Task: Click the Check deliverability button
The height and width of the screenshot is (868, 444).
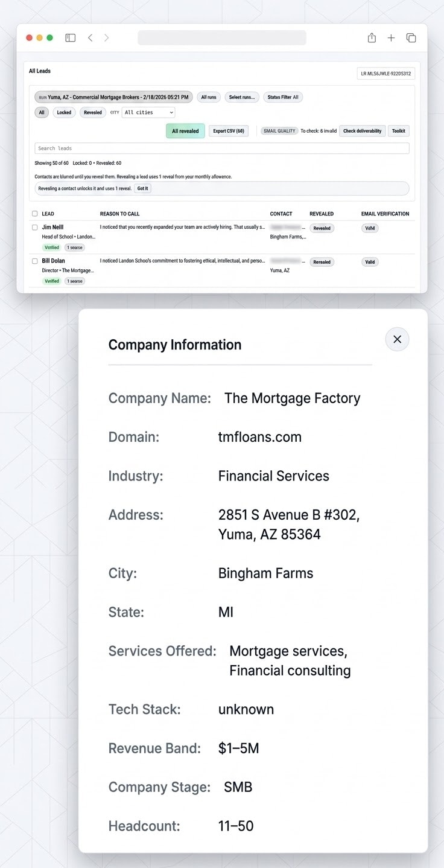Action: click(362, 130)
